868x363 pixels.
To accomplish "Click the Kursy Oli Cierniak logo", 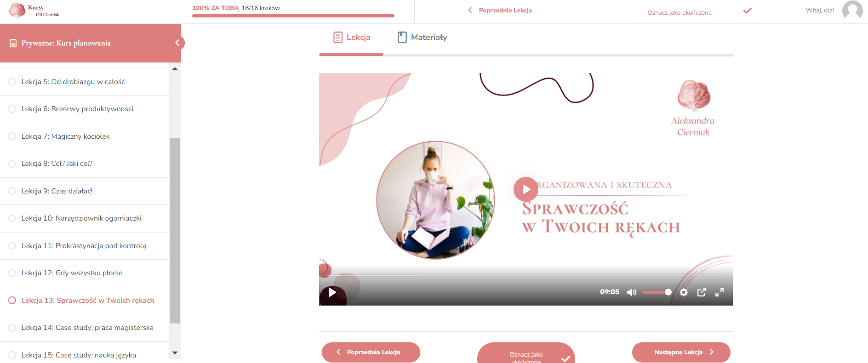I will pos(34,10).
